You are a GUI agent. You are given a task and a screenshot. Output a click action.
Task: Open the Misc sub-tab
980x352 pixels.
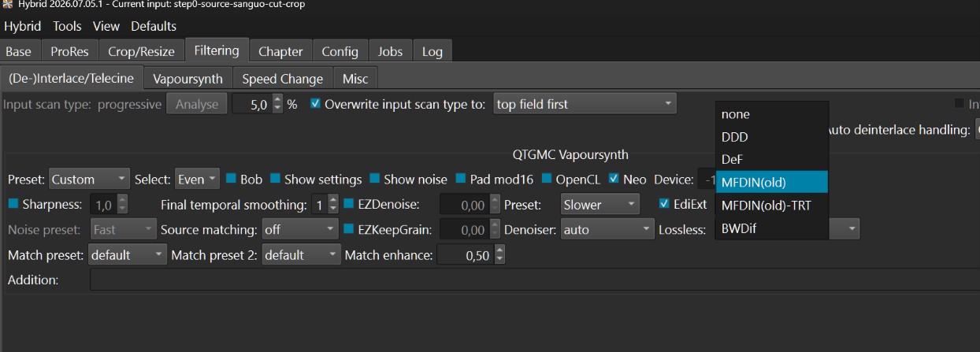(x=356, y=79)
